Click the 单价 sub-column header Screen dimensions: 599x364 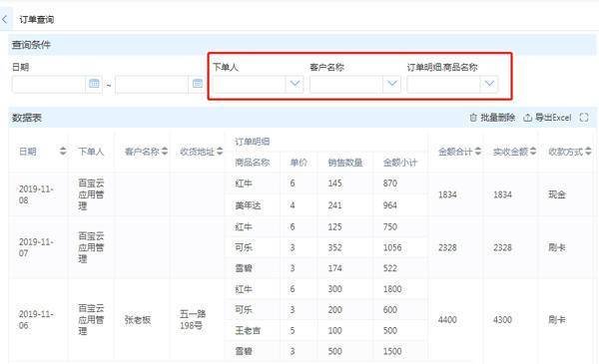point(299,163)
